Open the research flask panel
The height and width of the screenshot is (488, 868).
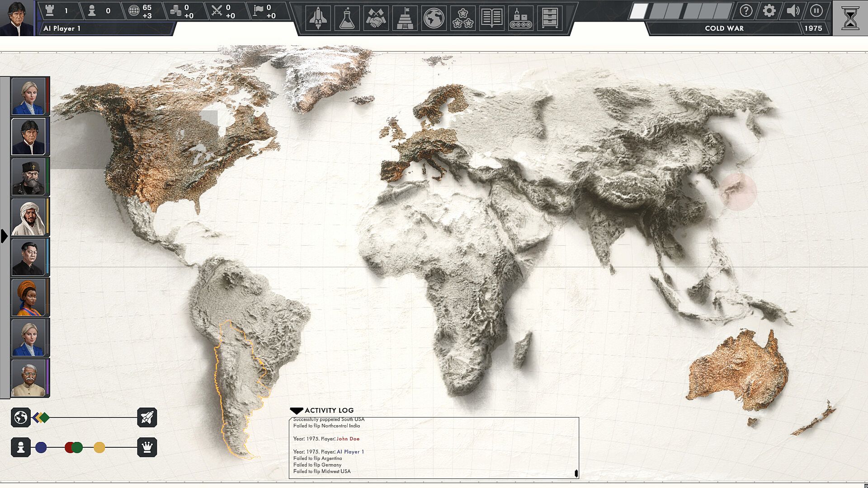click(347, 18)
